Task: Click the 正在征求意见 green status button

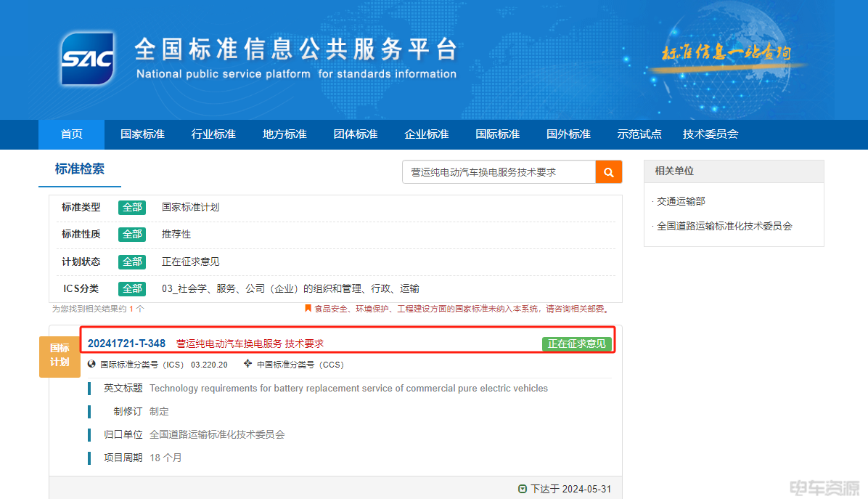Action: (576, 344)
